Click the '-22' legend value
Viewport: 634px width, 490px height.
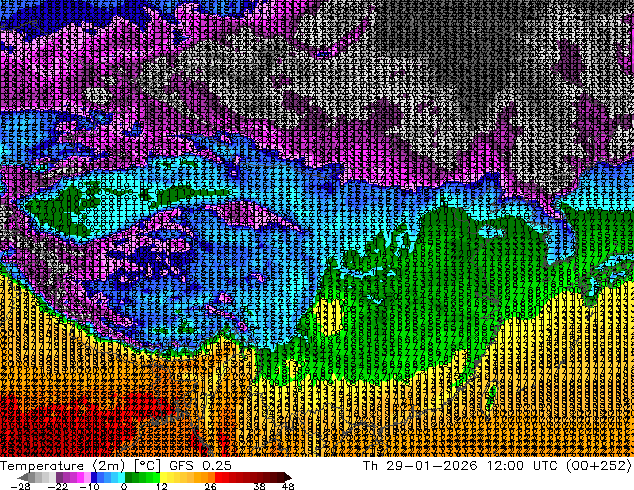(58, 486)
